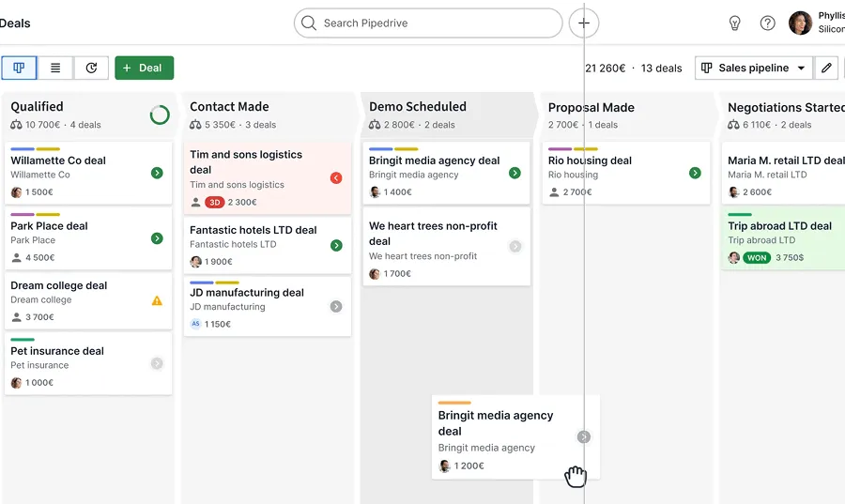Click the green + Deal button
This screenshot has width=845, height=504.
point(144,68)
